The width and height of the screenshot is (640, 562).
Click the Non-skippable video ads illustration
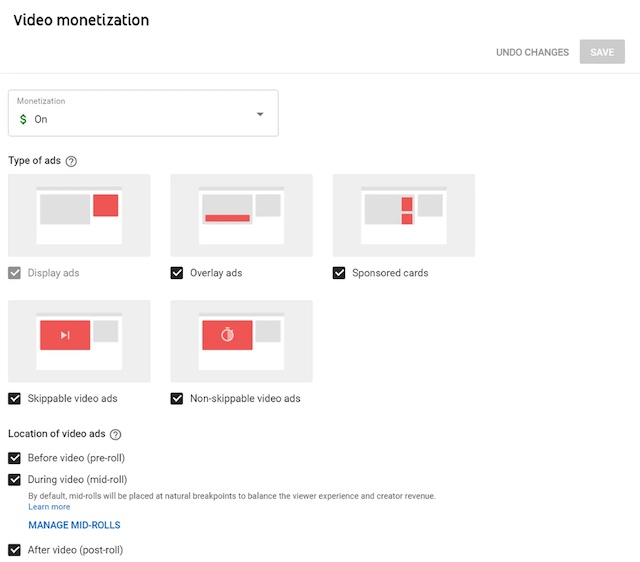(241, 341)
